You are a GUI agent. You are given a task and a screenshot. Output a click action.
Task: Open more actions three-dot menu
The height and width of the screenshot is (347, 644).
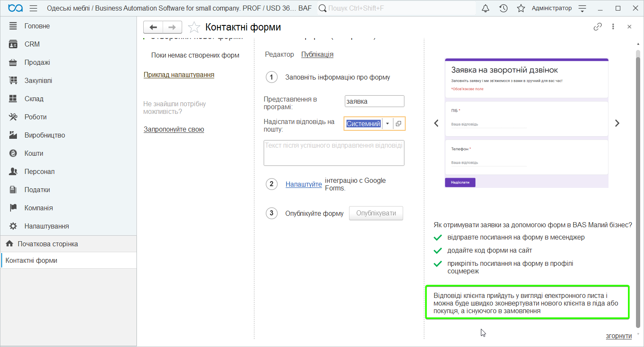(x=613, y=27)
